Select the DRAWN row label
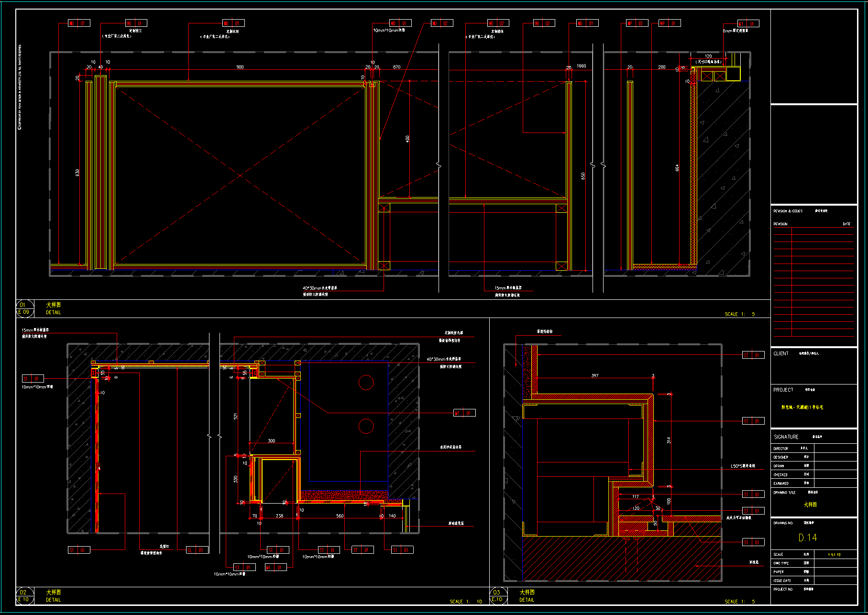 (x=779, y=466)
